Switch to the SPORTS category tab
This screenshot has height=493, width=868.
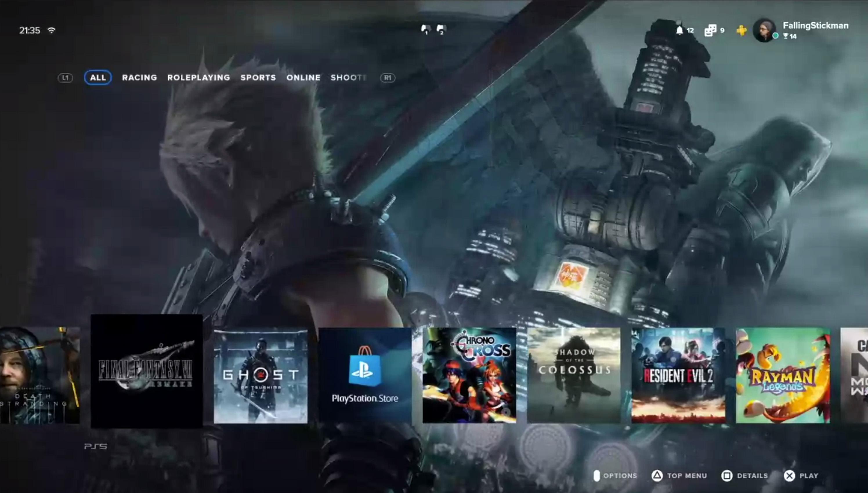click(258, 77)
